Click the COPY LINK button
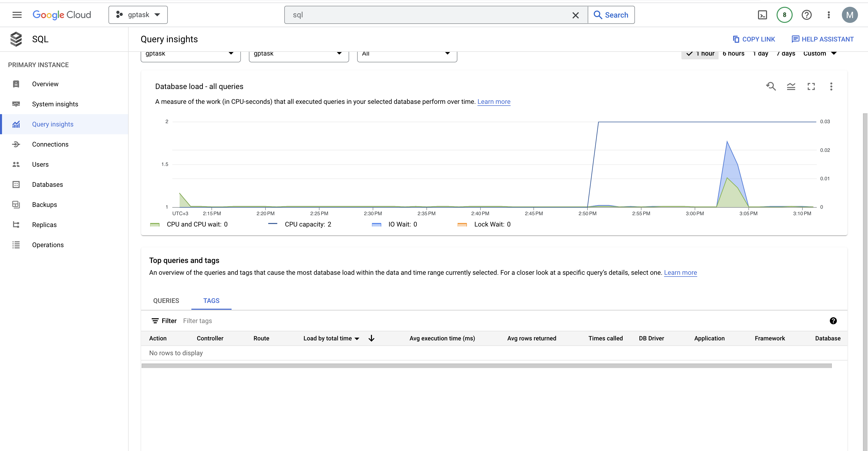The height and width of the screenshot is (451, 868). [754, 39]
